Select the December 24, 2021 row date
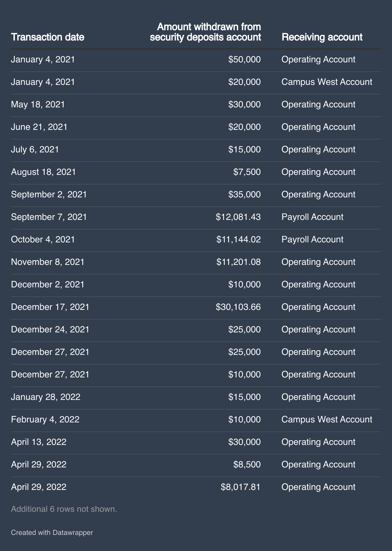392x551 pixels. [x=50, y=330]
